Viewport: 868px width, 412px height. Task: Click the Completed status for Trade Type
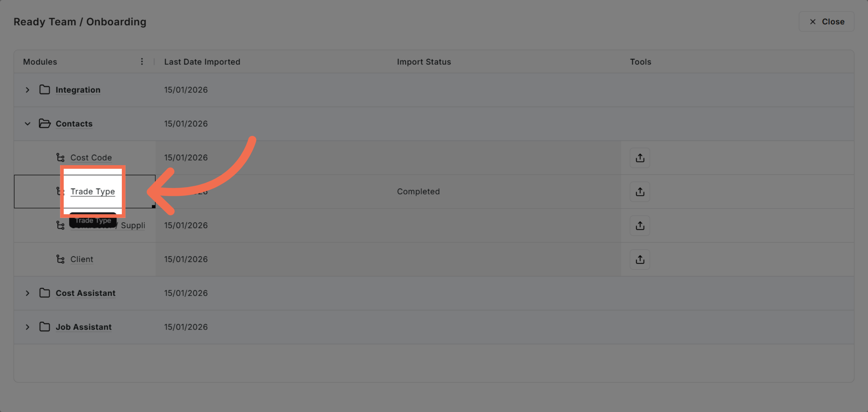[418, 192]
